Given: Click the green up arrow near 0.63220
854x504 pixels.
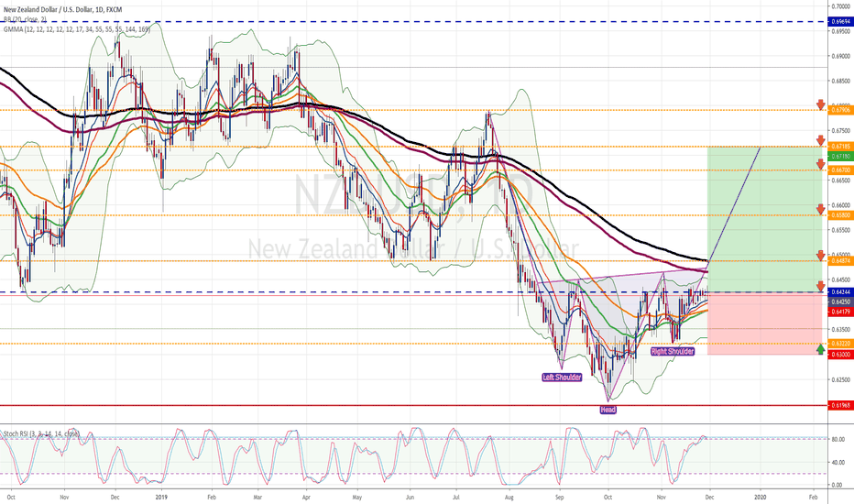Looking at the screenshot, I should [820, 348].
